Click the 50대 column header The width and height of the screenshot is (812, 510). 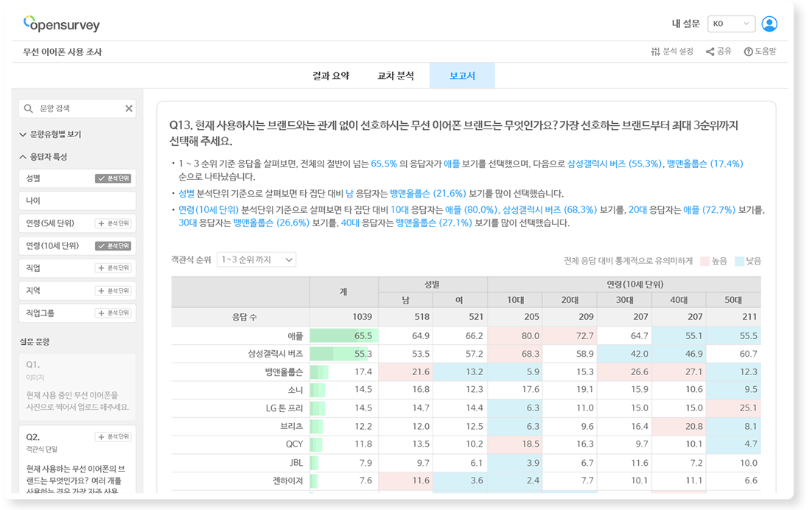coord(733,300)
